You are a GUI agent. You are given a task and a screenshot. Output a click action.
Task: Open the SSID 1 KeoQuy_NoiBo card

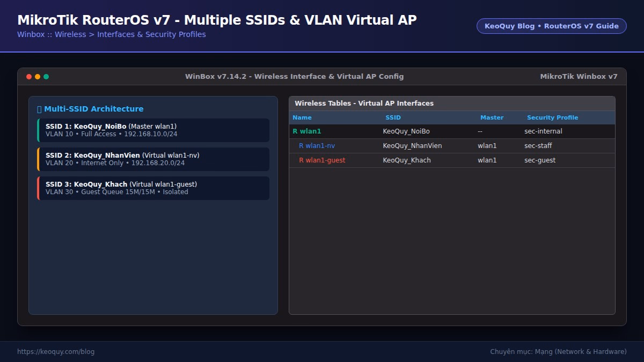[x=153, y=130]
